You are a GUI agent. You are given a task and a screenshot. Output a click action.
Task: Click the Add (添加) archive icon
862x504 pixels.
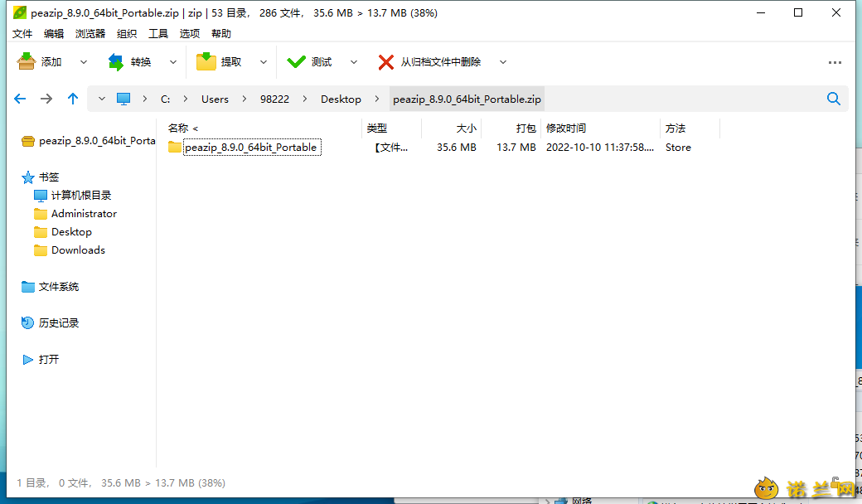tap(26, 61)
